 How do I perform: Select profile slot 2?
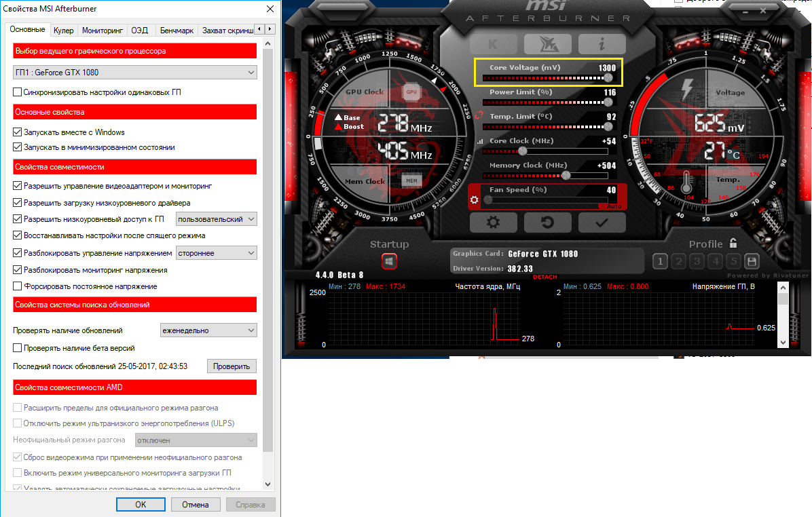coord(679,261)
